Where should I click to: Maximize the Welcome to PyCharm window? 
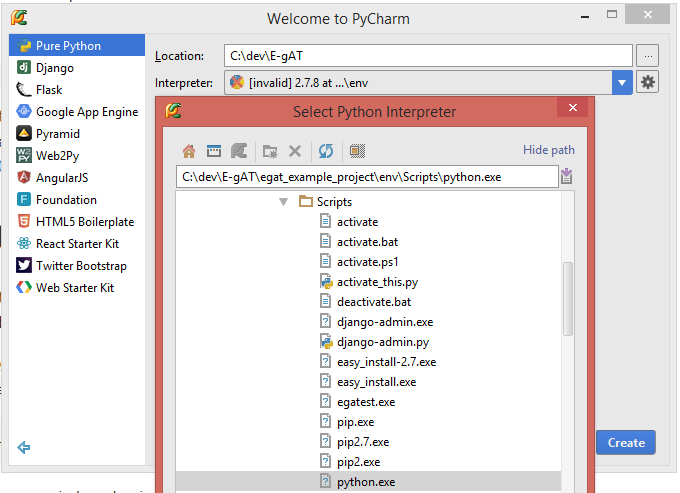pos(612,14)
